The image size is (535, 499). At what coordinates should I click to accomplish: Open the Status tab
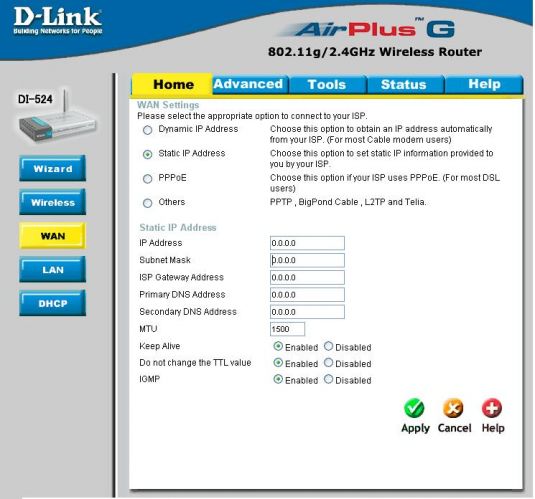click(404, 84)
